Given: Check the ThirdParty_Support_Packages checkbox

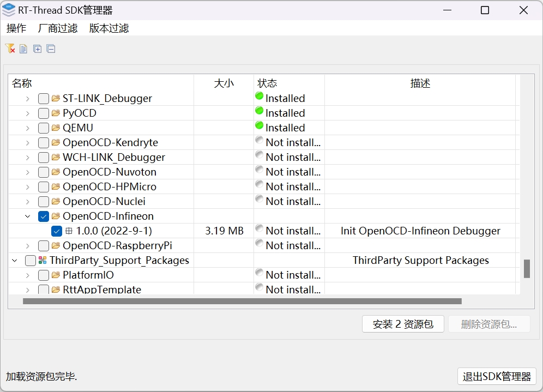Looking at the screenshot, I should point(31,260).
